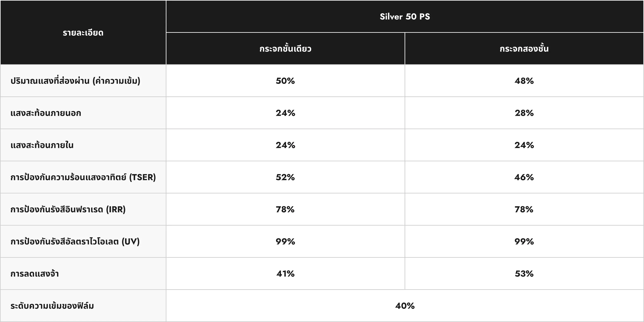
Task: Click the กระจกชั้นเดียว column header
Action: 285,48
